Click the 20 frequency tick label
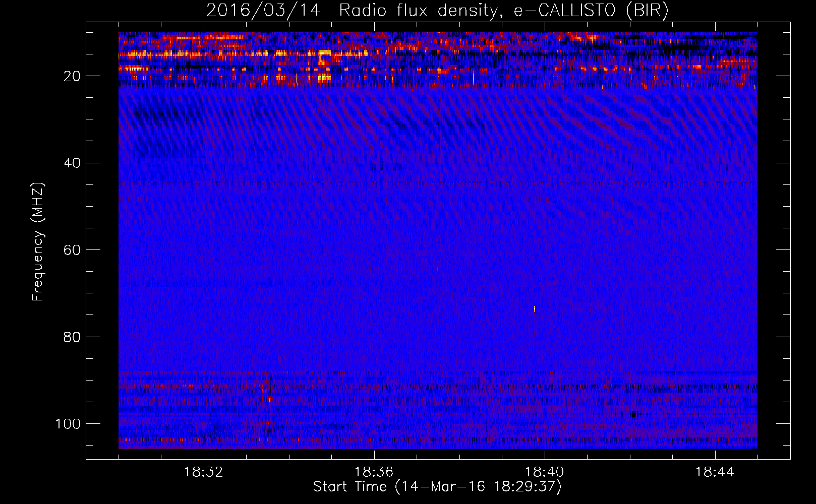This screenshot has width=816, height=504. pos(72,76)
